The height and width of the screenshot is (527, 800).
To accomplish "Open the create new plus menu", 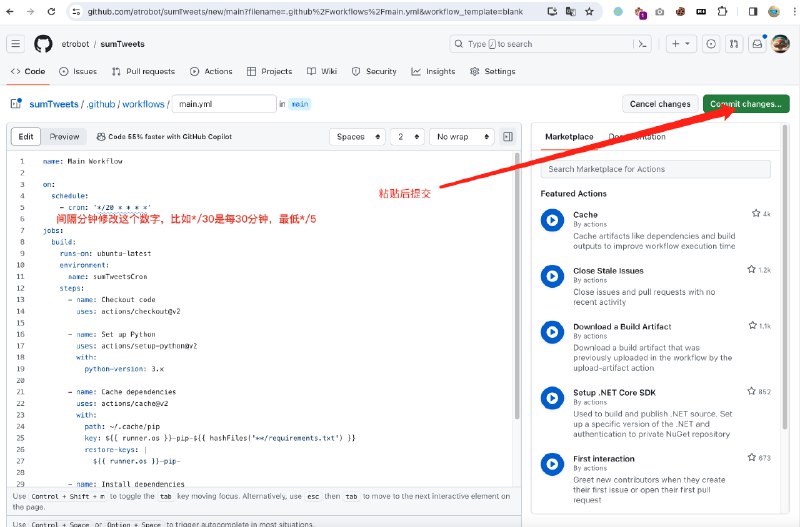I will pyautogui.click(x=681, y=44).
